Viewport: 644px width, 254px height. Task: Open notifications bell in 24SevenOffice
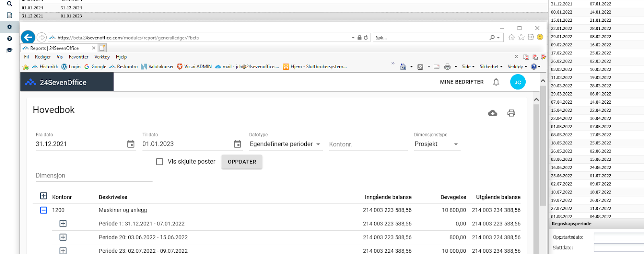click(x=496, y=82)
